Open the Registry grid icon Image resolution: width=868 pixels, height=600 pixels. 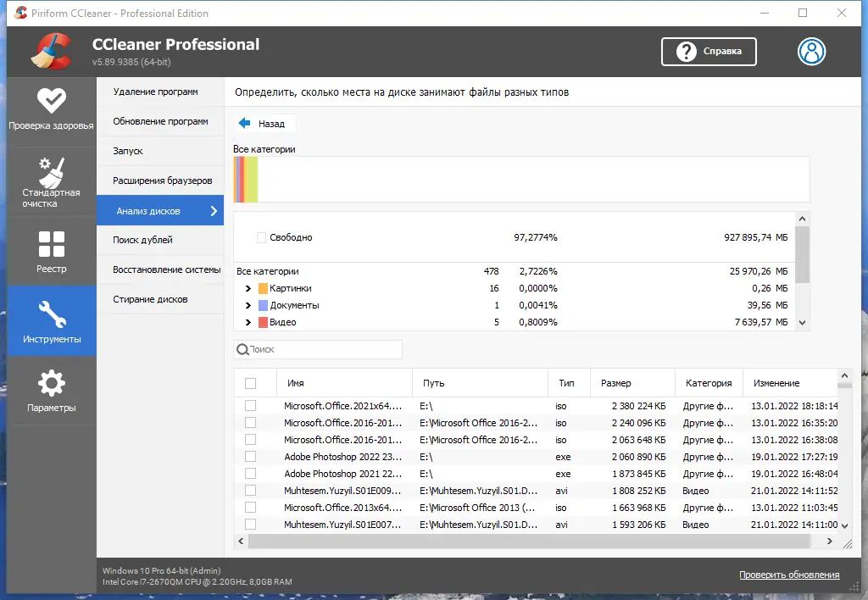52,244
